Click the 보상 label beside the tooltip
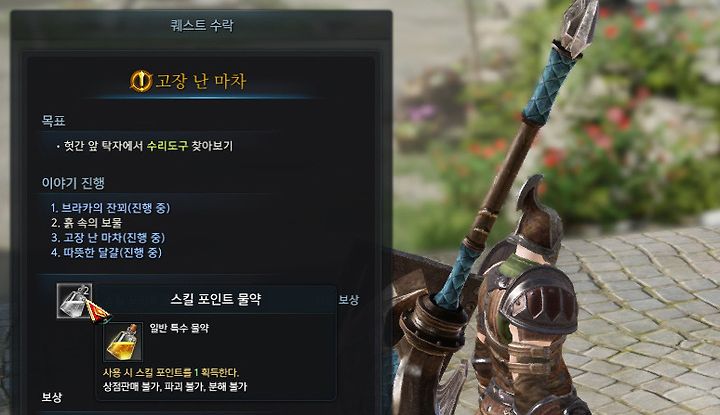This screenshot has width=720, height=415. click(349, 300)
